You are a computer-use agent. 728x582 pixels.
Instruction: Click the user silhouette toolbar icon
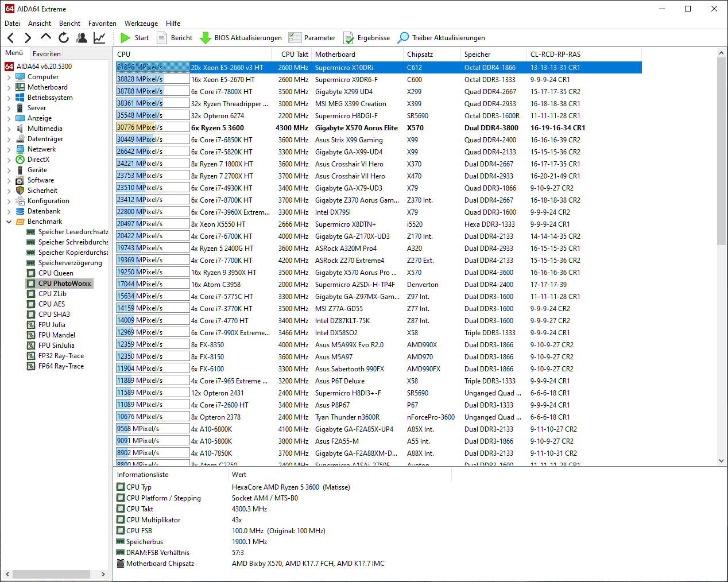tap(82, 38)
